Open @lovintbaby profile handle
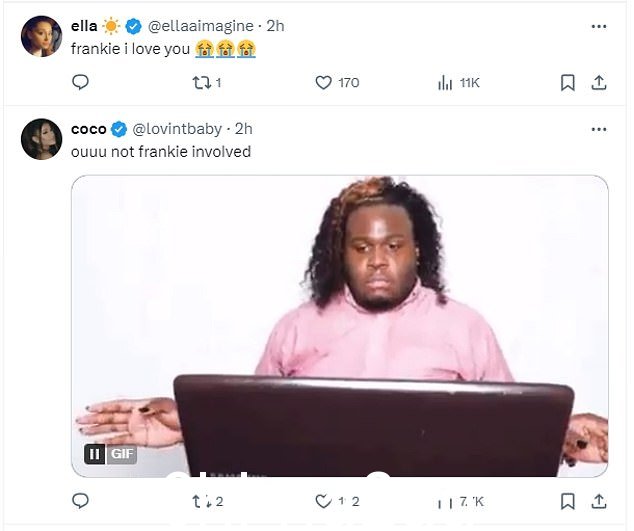 tap(177, 129)
